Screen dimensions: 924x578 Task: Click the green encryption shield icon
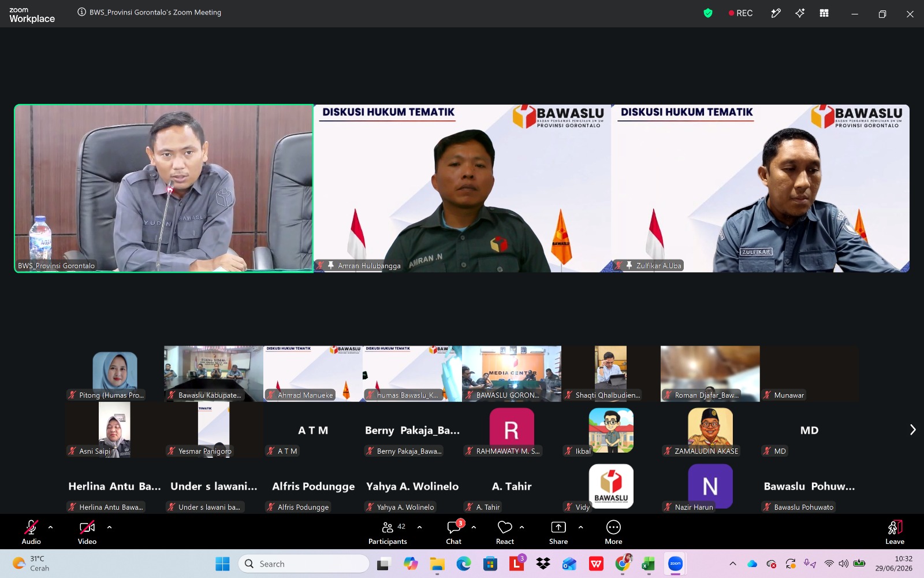(708, 13)
